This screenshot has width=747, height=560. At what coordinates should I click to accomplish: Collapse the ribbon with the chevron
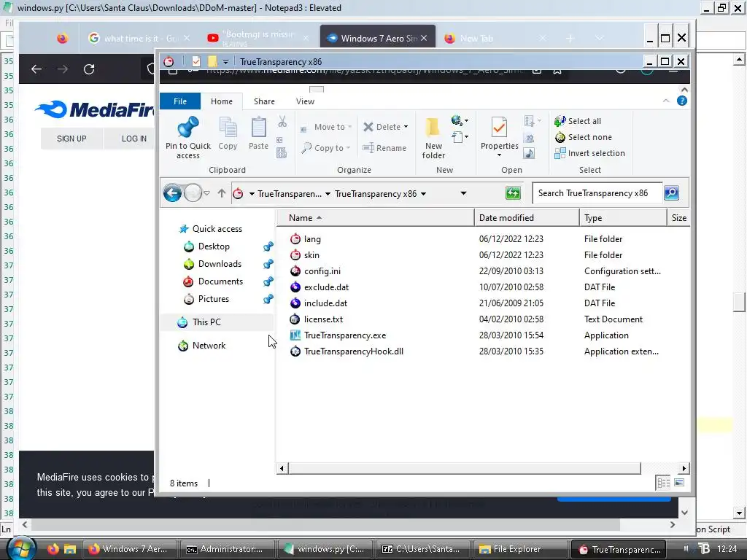coord(666,101)
